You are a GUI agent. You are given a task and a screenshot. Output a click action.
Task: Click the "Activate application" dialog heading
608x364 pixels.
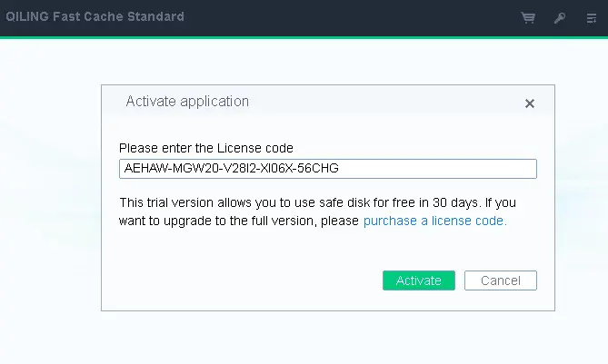tap(187, 102)
